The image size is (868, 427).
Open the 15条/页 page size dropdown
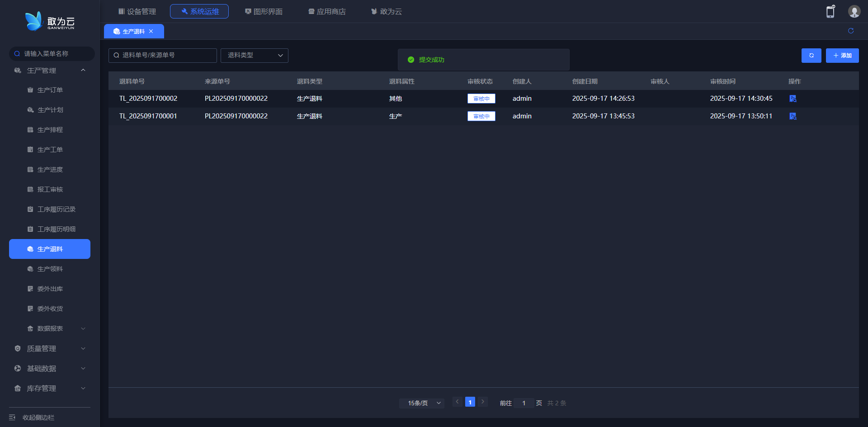(x=421, y=403)
